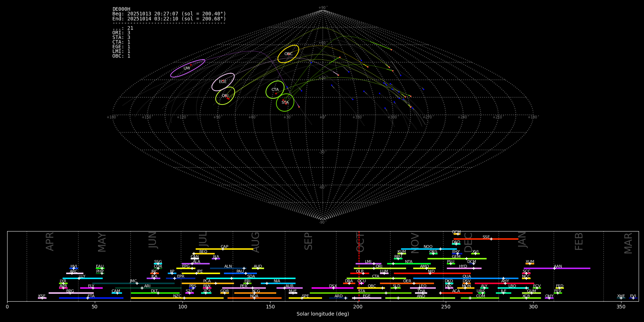Click the SSE red bar label in timeline

tap(486, 237)
